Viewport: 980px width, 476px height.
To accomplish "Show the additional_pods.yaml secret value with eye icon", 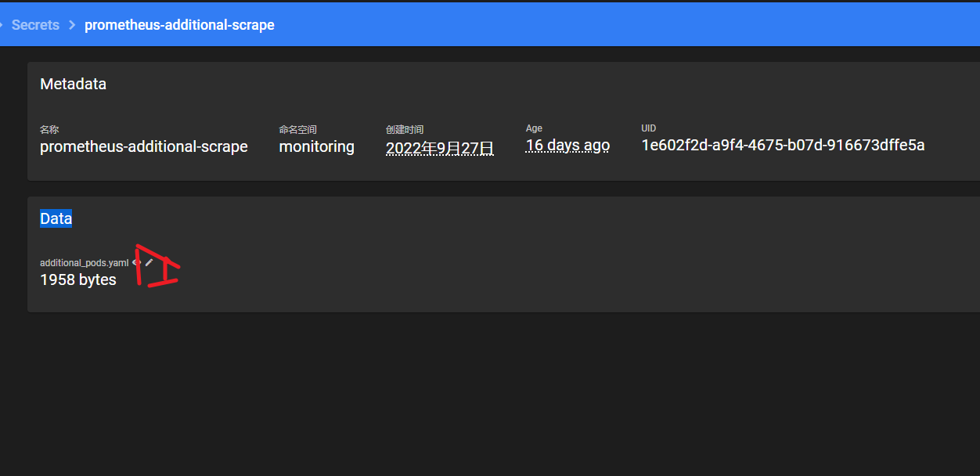I will coord(136,263).
